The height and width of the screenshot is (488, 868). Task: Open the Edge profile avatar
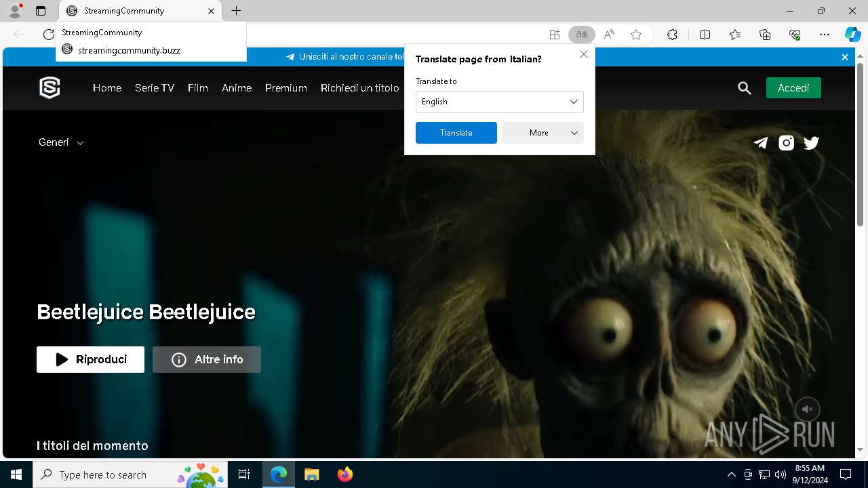tap(15, 11)
